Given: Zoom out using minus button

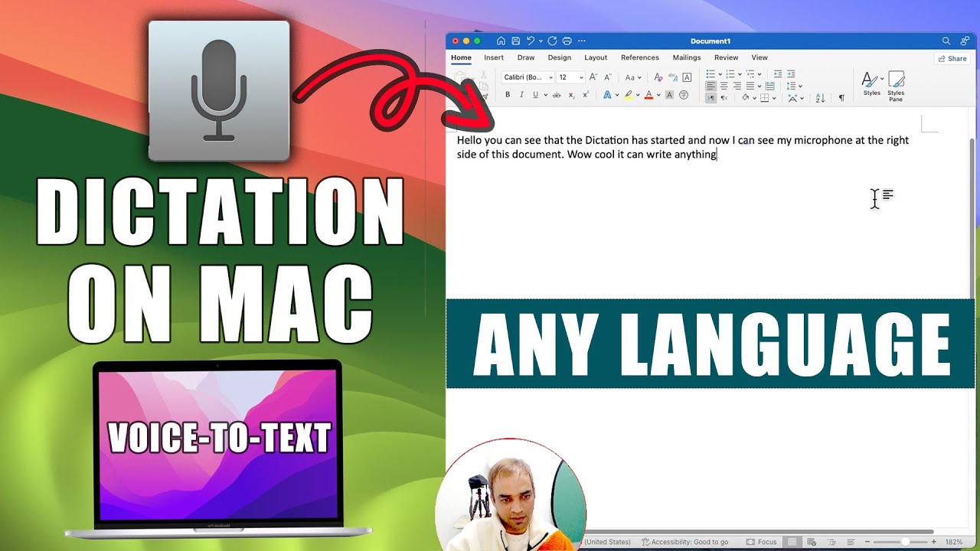Looking at the screenshot, I should [866, 542].
